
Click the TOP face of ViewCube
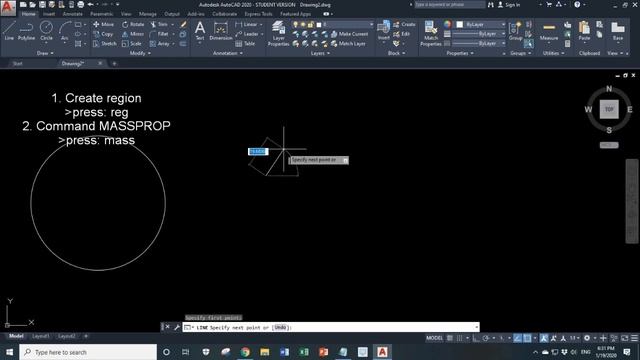pos(609,109)
